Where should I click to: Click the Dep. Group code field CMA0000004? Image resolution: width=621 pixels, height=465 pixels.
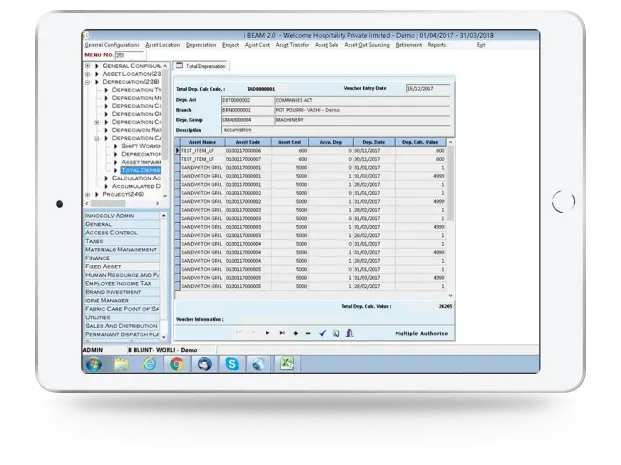coord(248,120)
